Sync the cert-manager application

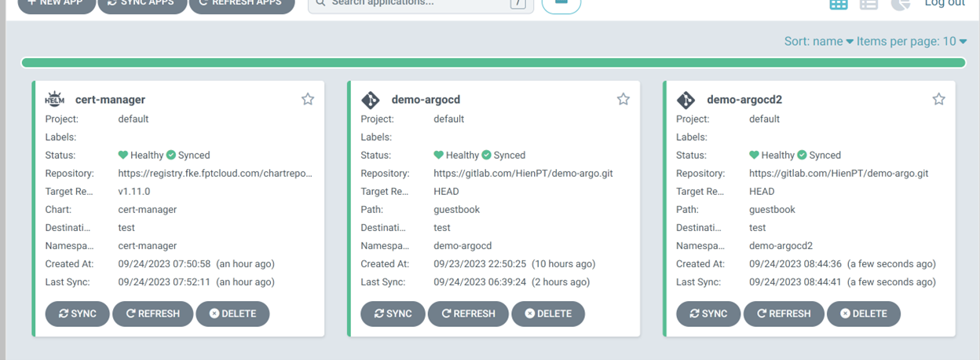pos(78,314)
